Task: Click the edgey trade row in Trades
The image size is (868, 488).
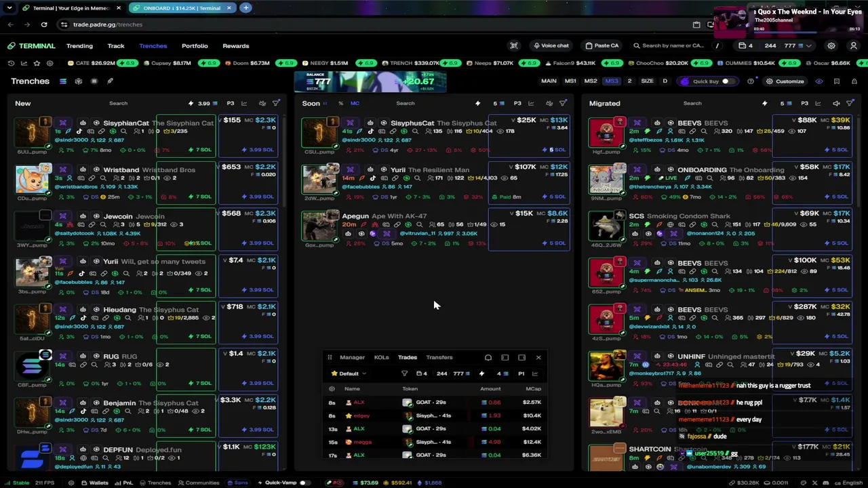Action: (434, 415)
